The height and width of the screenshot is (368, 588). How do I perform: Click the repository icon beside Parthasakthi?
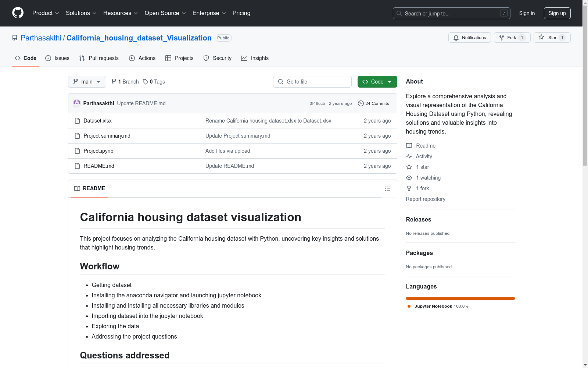tap(15, 38)
